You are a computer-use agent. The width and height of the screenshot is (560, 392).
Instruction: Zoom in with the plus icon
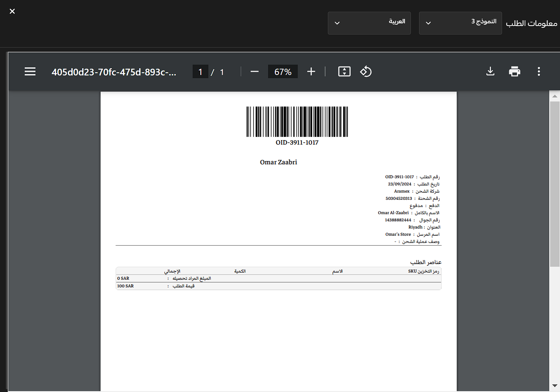coord(311,71)
